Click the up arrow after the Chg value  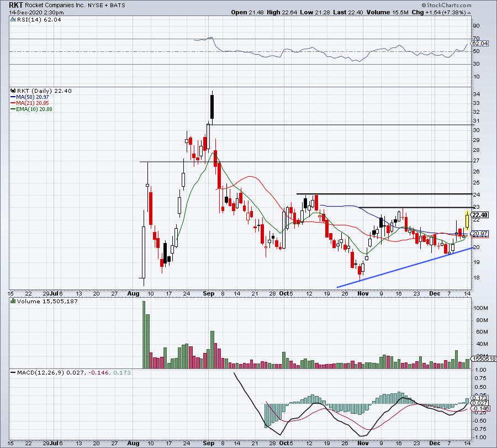469,13
